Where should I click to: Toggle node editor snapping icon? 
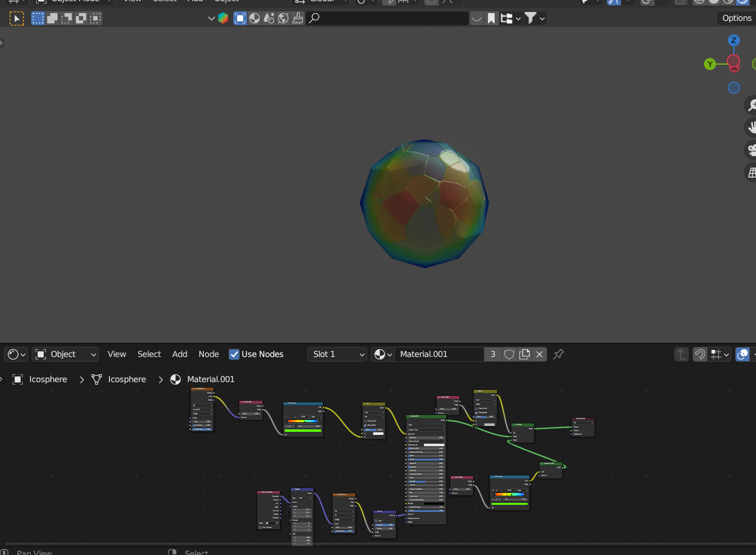click(699, 354)
